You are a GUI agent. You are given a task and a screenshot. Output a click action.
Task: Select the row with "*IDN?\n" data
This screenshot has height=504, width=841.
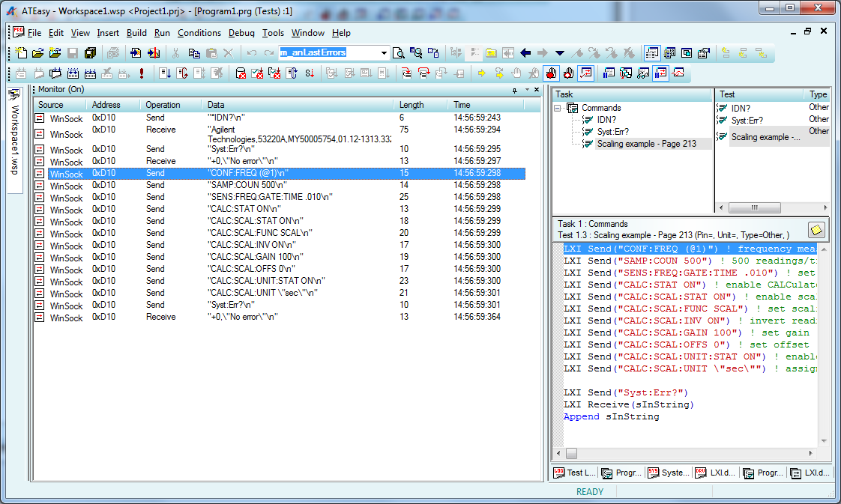coord(279,118)
